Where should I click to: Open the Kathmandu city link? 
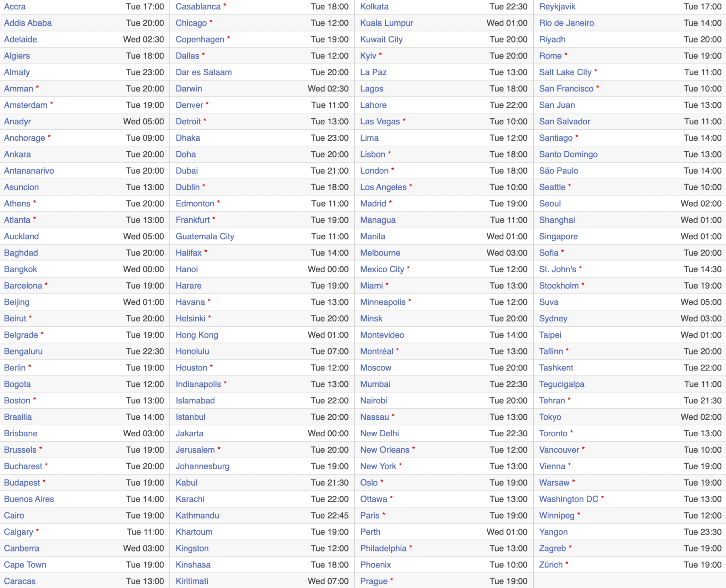pyautogui.click(x=197, y=516)
